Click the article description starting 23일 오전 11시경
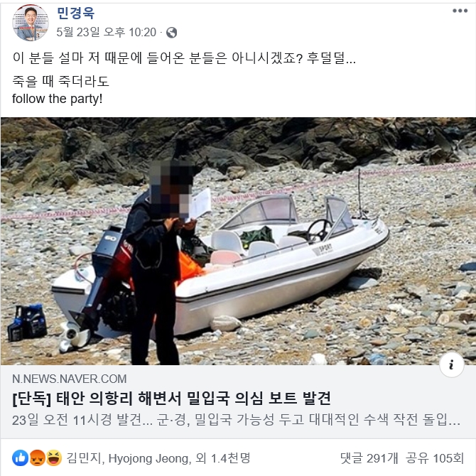This screenshot has width=476, height=476. click(x=236, y=420)
